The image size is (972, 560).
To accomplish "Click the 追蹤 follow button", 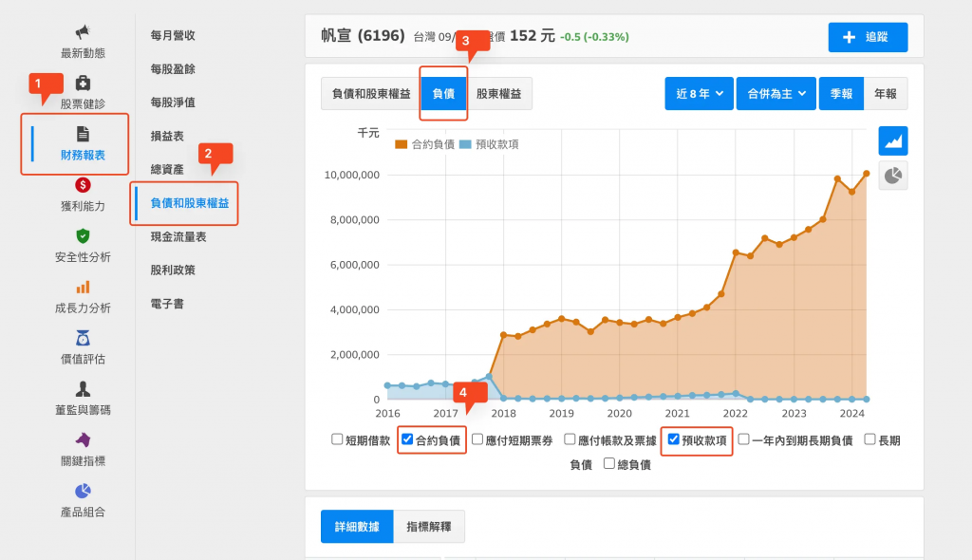I will click(868, 37).
